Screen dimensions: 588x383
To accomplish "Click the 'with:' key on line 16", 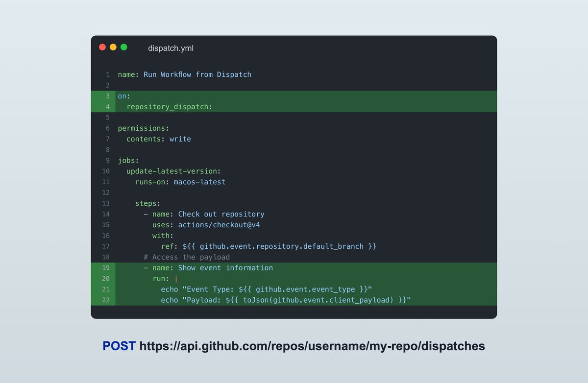I will pyautogui.click(x=163, y=236).
